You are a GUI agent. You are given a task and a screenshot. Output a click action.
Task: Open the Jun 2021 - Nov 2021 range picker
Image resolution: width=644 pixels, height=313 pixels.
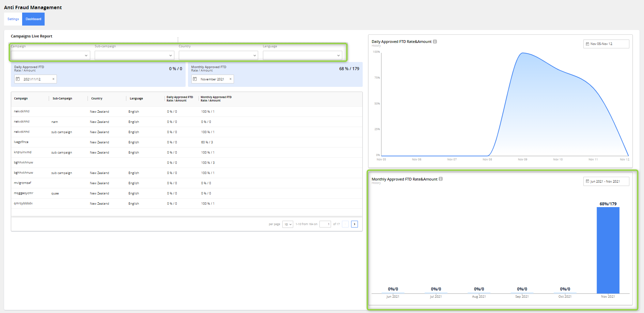point(606,181)
